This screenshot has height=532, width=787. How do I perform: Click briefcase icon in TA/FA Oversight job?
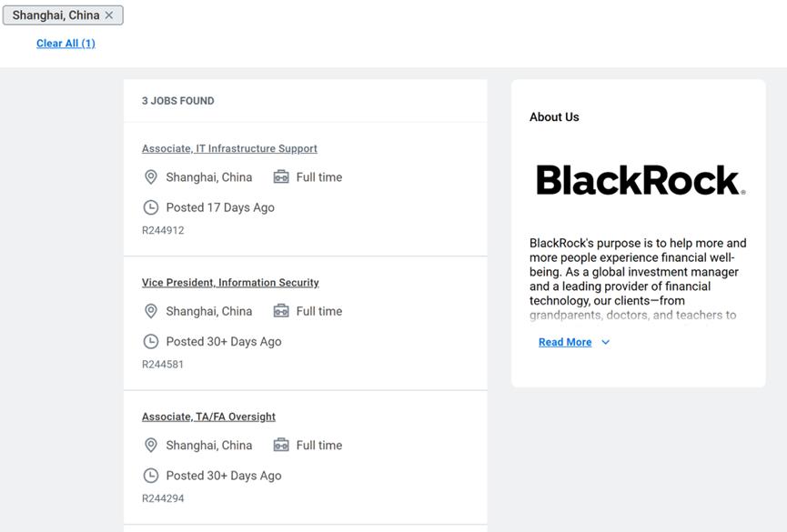pos(281,445)
